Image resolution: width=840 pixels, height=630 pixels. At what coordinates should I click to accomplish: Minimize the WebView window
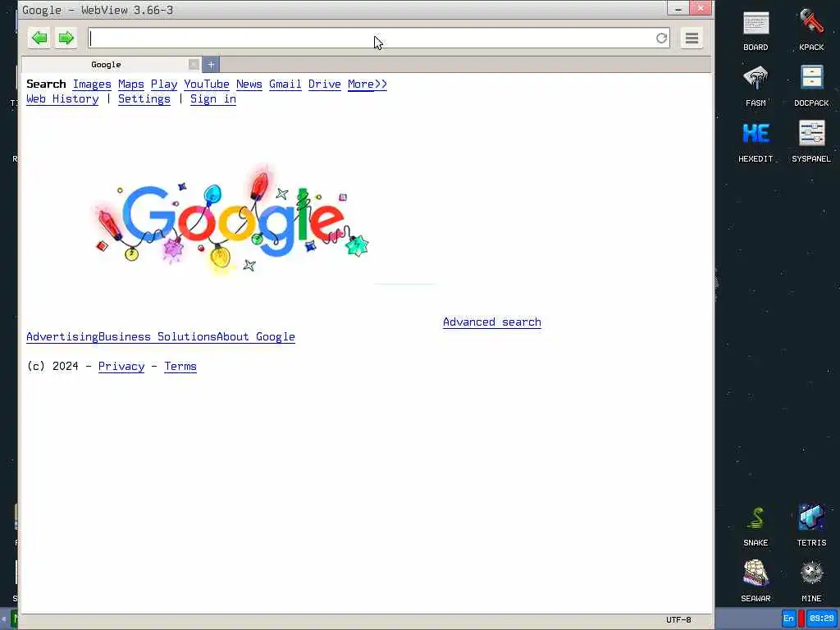point(678,8)
